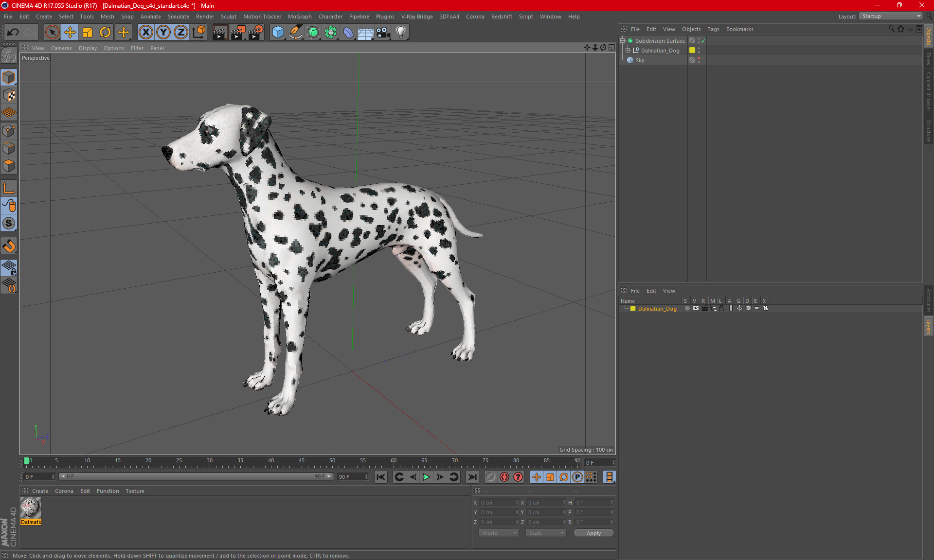Viewport: 934px width, 560px height.
Task: Collapse the Subdivision Surface hierarchy
Action: (x=623, y=41)
